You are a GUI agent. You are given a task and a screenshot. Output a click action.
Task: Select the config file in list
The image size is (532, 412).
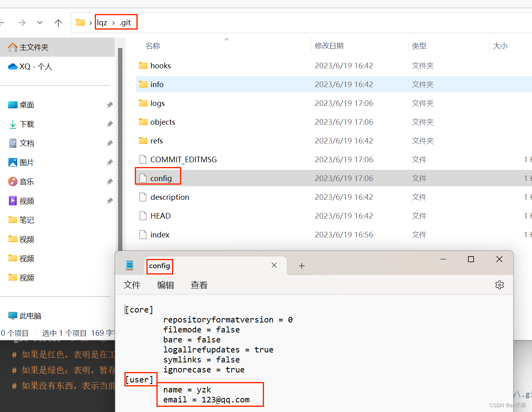pos(334,178)
